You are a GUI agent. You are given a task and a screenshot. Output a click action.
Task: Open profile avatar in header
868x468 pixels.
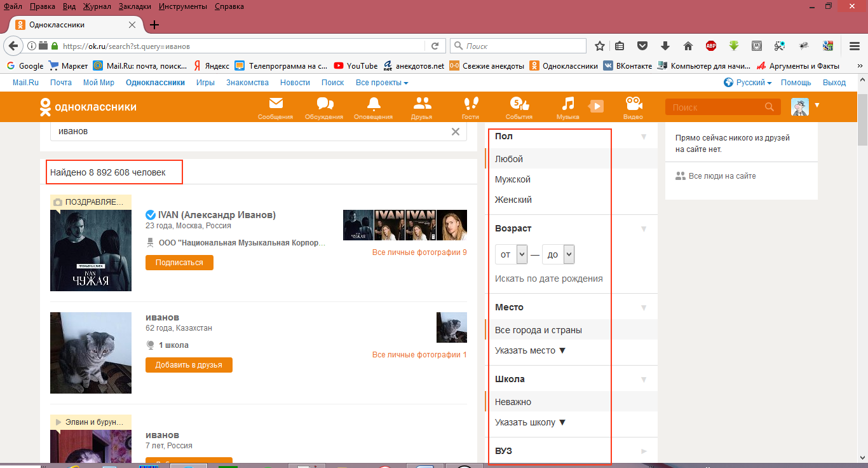800,107
